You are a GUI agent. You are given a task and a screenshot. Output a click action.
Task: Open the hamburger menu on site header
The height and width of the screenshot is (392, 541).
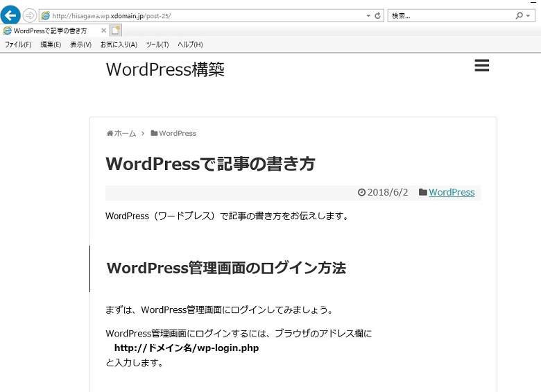coord(482,65)
